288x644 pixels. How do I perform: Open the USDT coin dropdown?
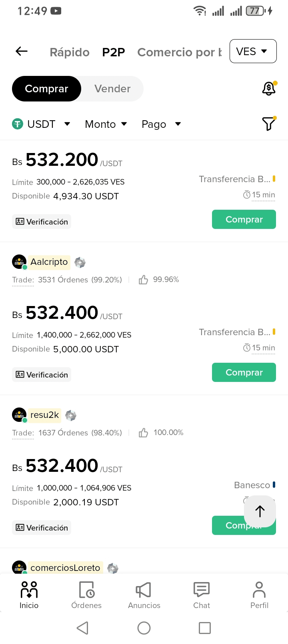[41, 124]
